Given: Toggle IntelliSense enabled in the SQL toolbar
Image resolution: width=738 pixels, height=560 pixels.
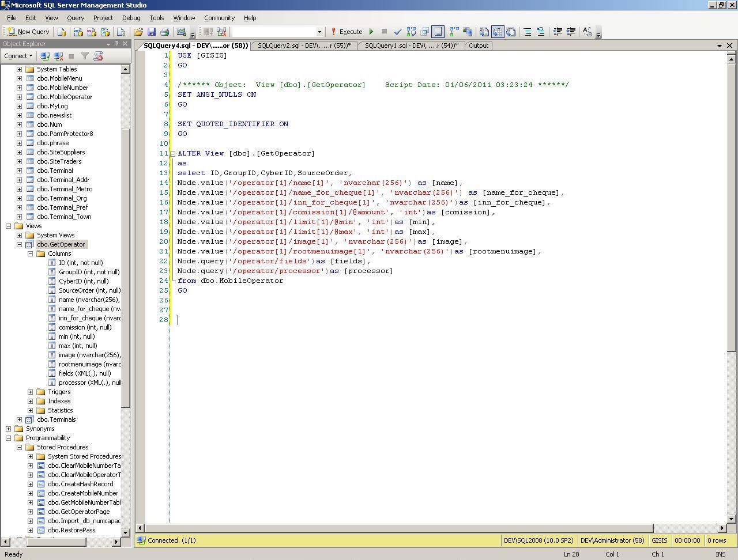Looking at the screenshot, I should pyautogui.click(x=438, y=32).
